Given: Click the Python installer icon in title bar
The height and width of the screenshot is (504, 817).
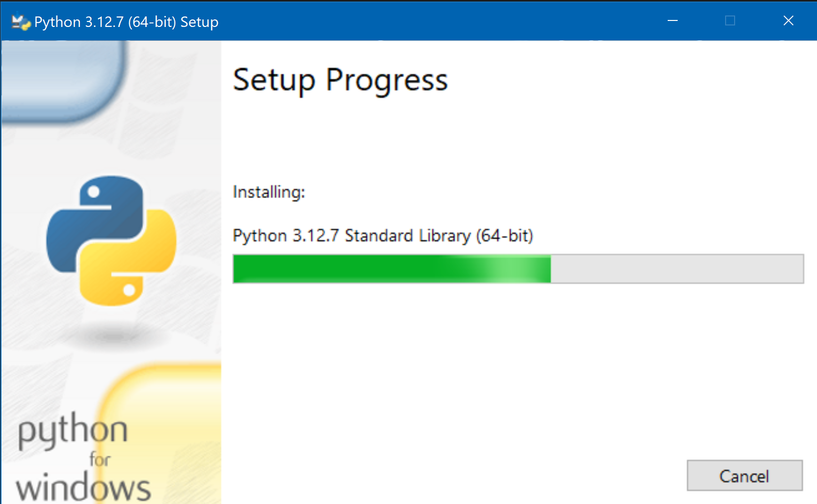Looking at the screenshot, I should [20, 22].
